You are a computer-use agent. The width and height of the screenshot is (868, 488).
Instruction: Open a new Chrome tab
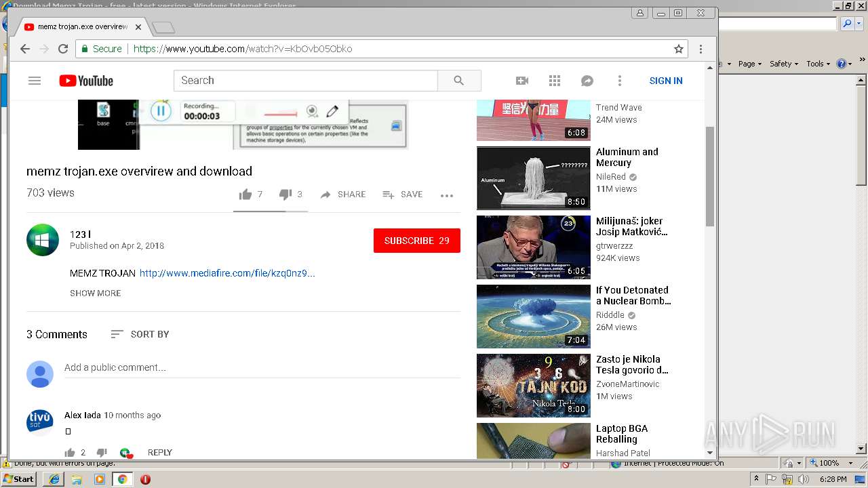[x=163, y=28]
